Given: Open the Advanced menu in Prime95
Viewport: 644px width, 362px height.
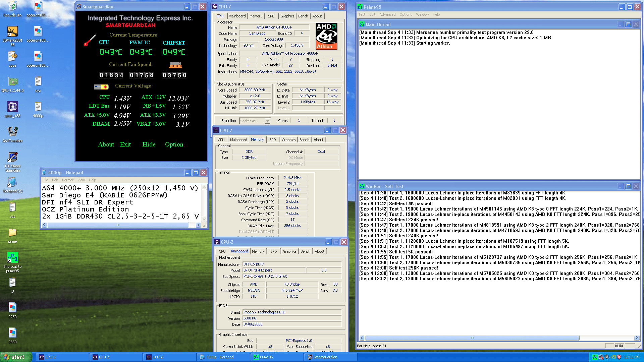Looking at the screenshot, I should 387,14.
